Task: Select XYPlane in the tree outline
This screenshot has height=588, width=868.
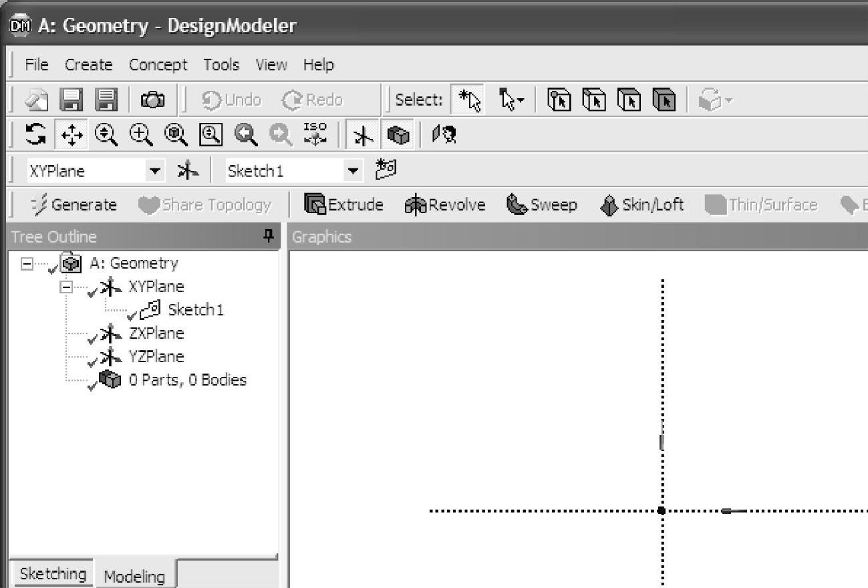Action: coord(156,286)
